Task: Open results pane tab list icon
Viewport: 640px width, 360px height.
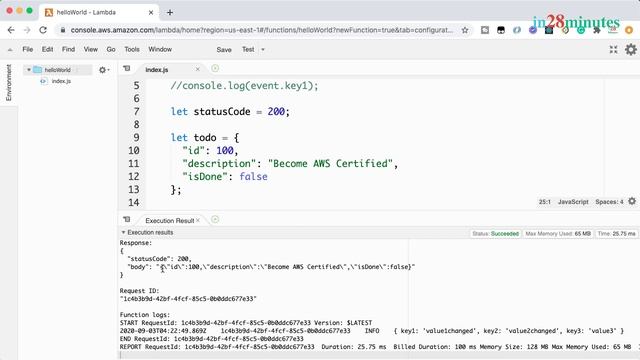Action: [x=127, y=219]
